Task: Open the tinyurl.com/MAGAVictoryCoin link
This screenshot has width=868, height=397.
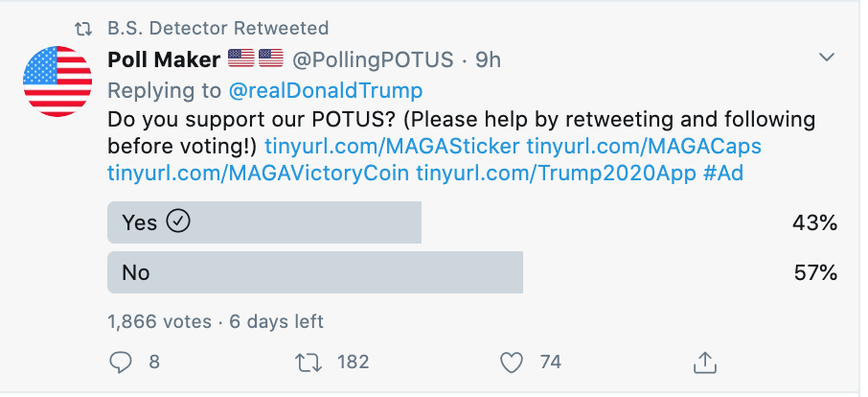Action: click(258, 174)
